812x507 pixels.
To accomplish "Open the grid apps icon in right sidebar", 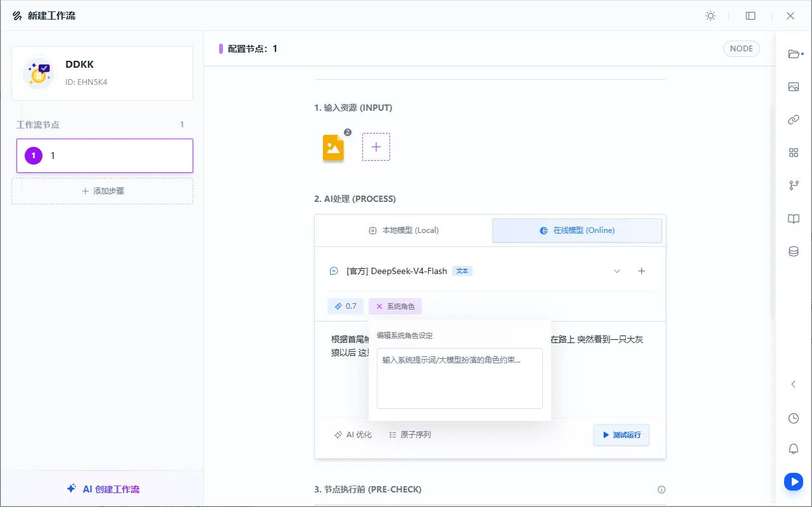I will point(794,153).
